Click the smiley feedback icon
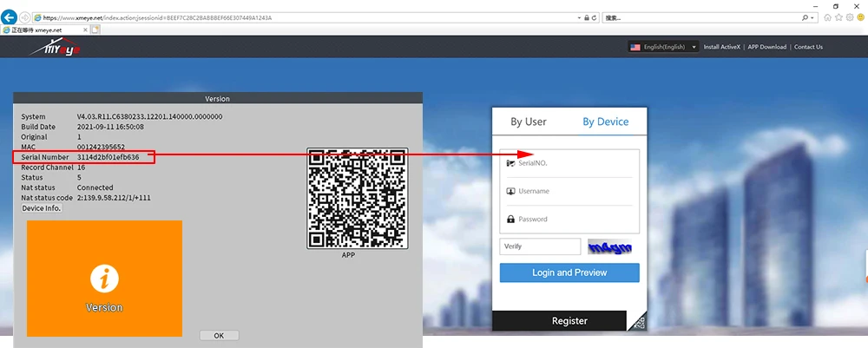This screenshot has height=348, width=868. (861, 17)
